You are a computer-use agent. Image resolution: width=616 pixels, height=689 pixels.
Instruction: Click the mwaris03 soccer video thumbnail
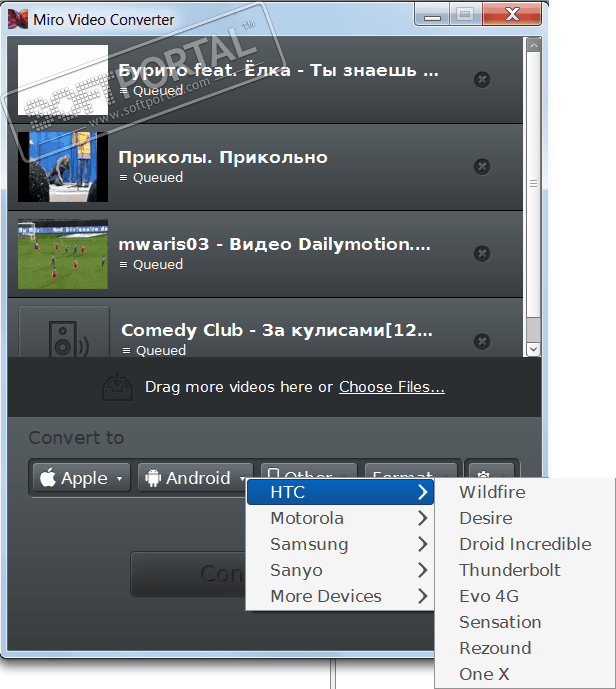[63, 254]
